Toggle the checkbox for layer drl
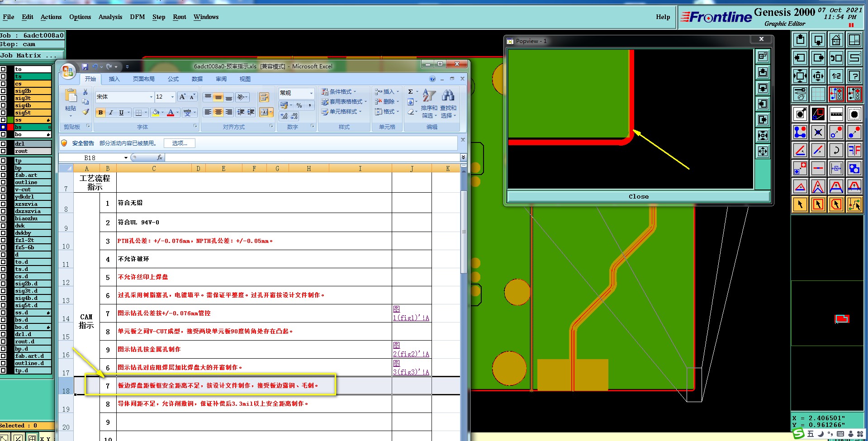 [3, 144]
